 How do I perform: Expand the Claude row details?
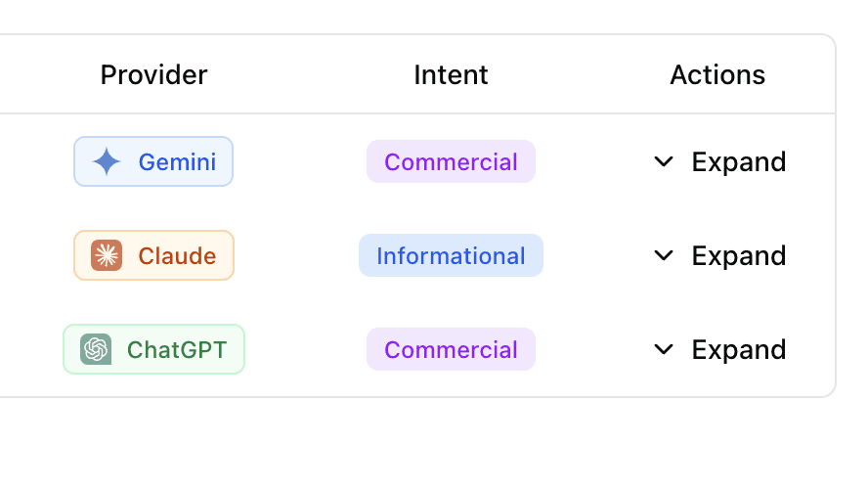(x=738, y=255)
